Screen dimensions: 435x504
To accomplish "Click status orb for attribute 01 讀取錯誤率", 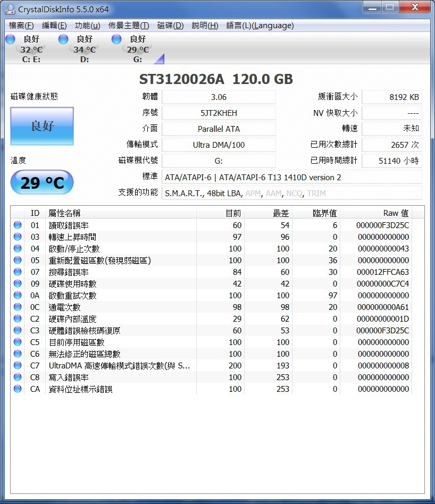I will tap(18, 225).
